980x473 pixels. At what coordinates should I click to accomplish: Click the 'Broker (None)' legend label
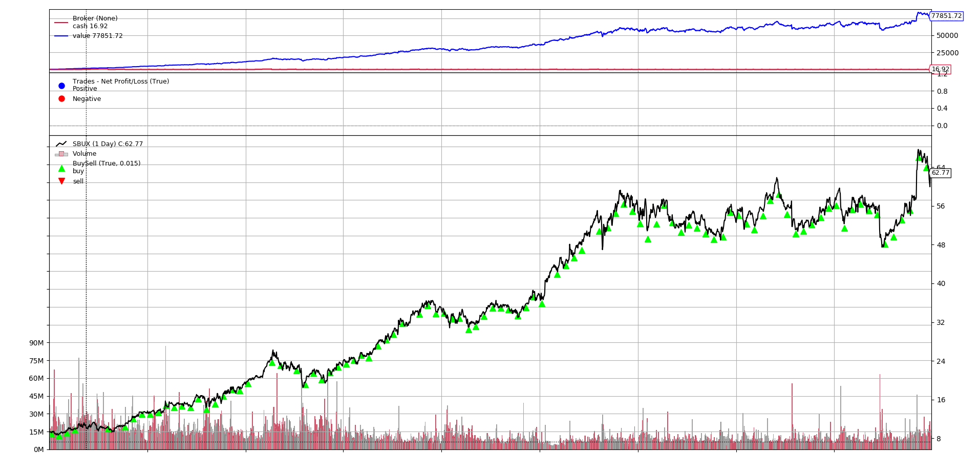coord(95,18)
